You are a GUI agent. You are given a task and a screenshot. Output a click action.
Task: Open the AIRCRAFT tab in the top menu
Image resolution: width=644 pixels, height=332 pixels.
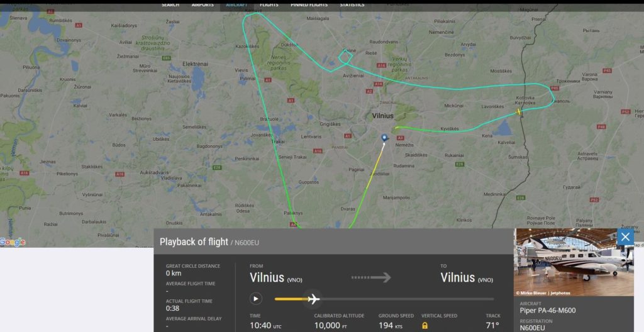coord(236,5)
